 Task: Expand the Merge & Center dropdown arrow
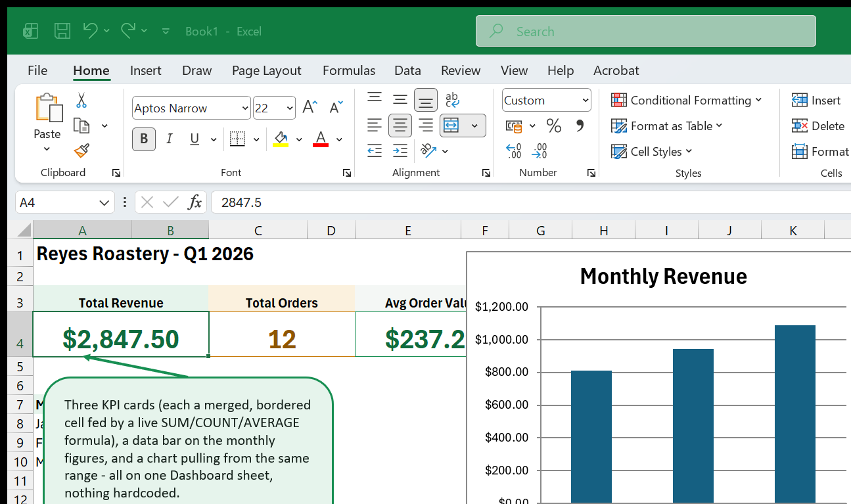point(474,125)
